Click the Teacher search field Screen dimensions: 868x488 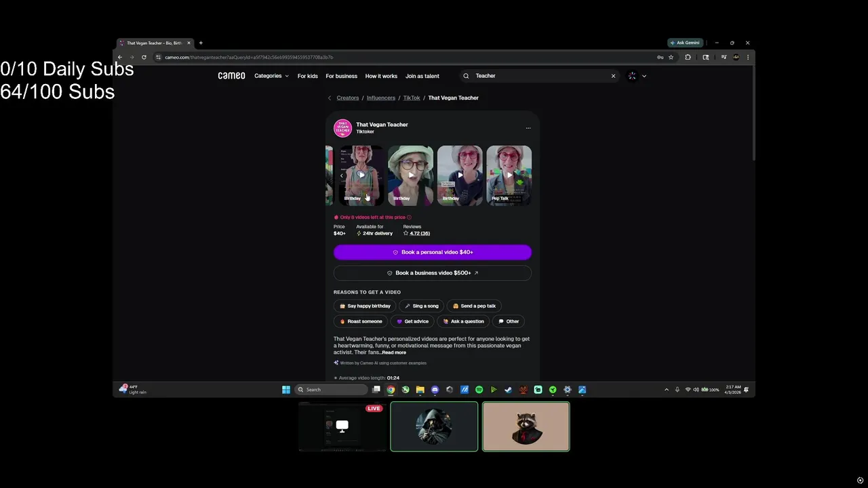[539, 76]
